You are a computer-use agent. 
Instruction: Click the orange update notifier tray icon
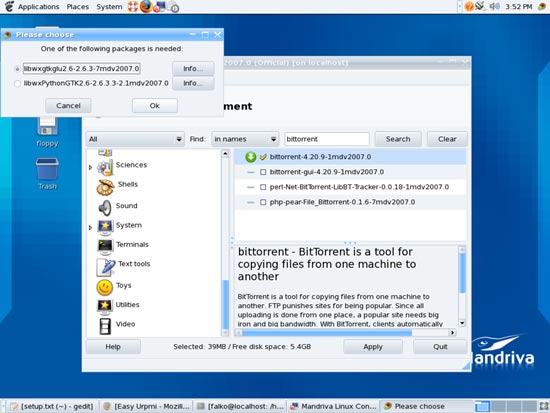(x=469, y=6)
